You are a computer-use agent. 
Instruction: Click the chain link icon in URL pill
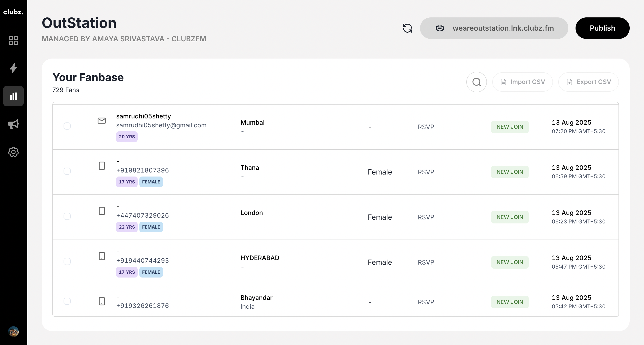[x=440, y=28]
